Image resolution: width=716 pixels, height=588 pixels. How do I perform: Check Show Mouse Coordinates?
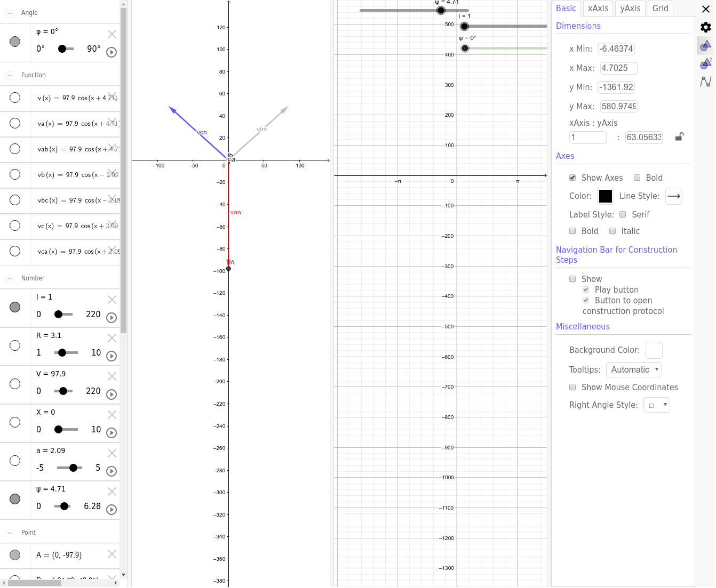(572, 387)
